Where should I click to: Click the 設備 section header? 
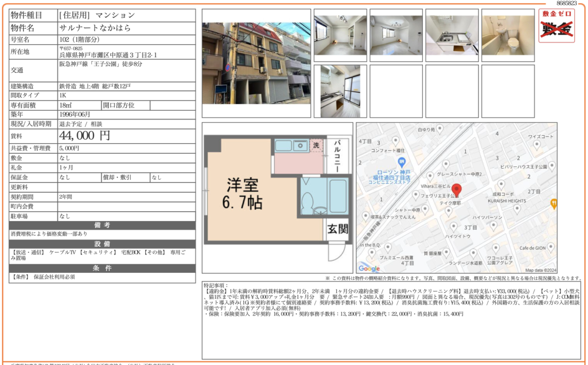click(x=102, y=244)
